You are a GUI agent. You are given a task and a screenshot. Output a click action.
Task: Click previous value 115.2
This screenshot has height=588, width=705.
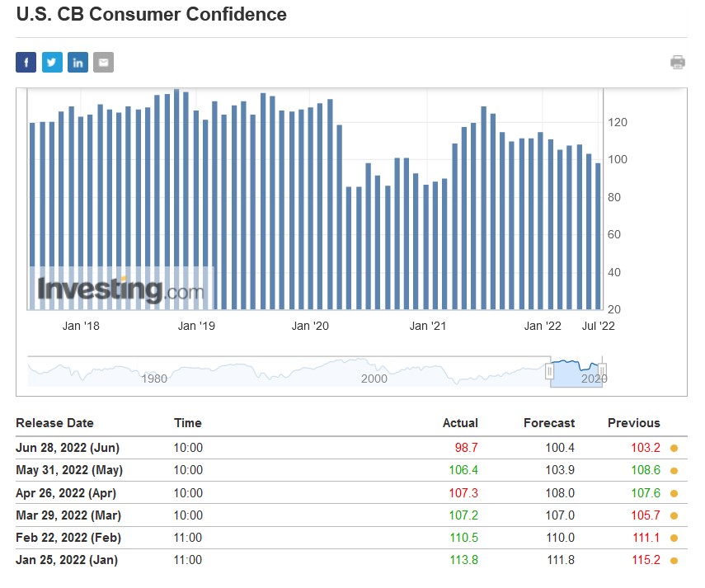click(646, 560)
